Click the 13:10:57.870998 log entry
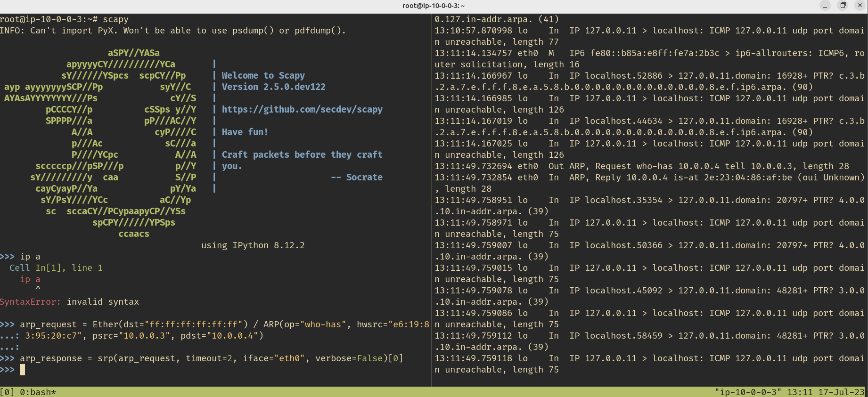868x397 pixels. (x=650, y=36)
